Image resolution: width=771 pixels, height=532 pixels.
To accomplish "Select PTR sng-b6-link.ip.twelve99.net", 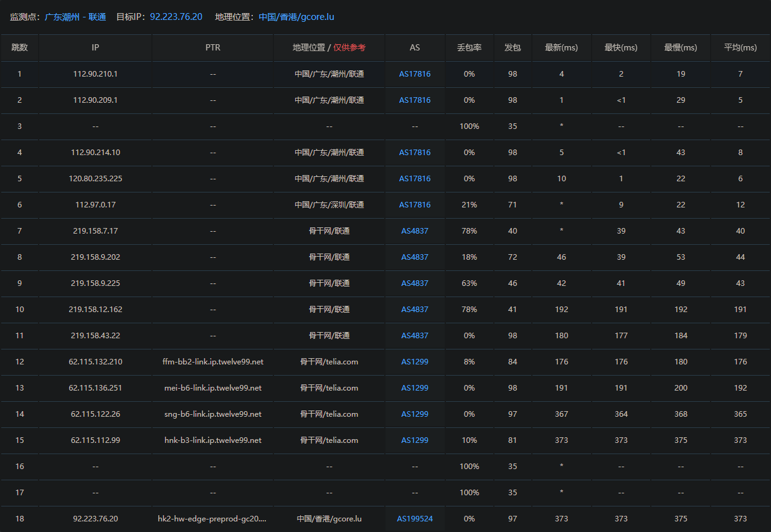I will [x=212, y=414].
